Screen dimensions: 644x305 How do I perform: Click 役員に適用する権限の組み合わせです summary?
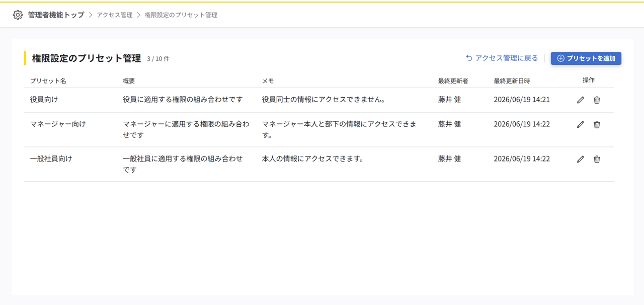coord(183,100)
